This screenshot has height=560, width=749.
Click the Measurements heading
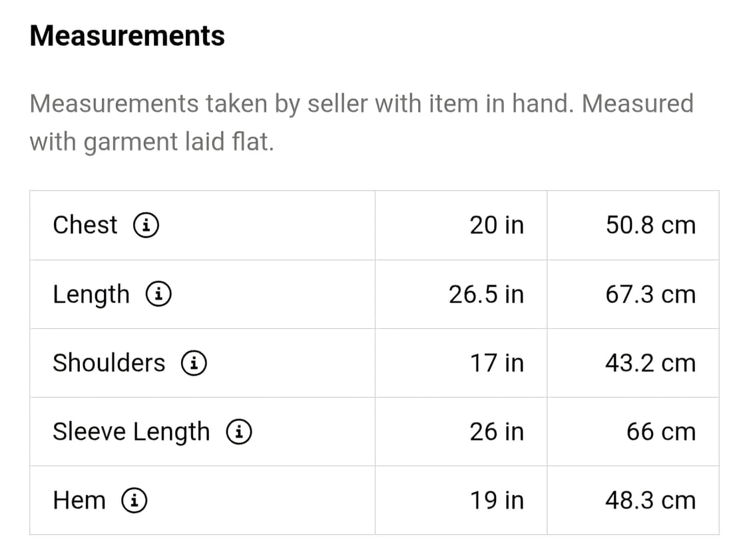127,35
